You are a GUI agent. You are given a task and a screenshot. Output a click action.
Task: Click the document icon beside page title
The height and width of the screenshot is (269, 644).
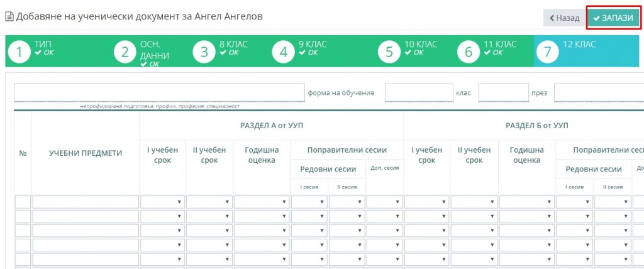point(9,17)
